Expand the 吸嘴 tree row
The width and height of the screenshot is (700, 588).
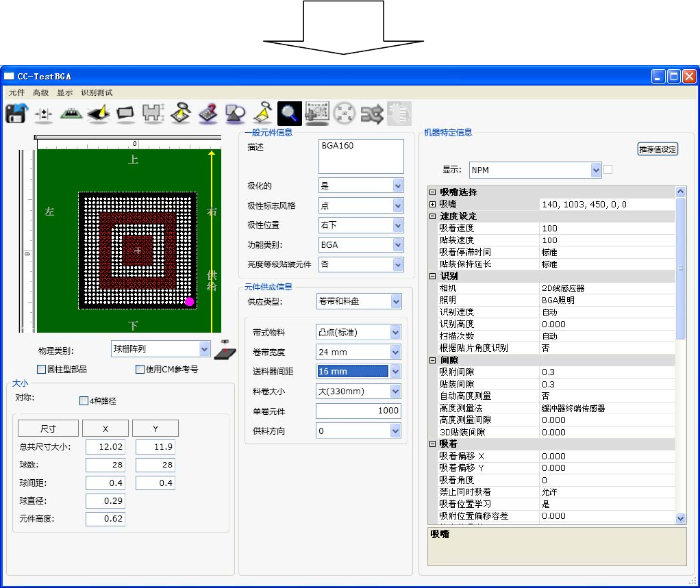tap(433, 204)
